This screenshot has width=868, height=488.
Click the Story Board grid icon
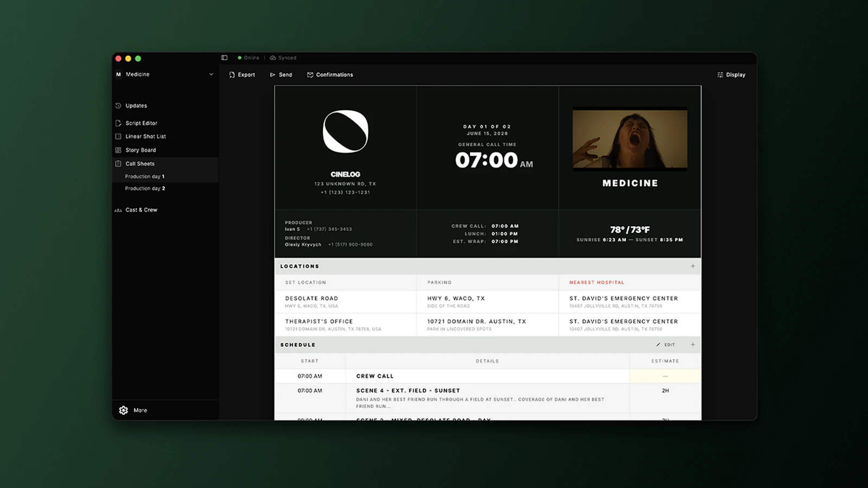[x=118, y=150]
